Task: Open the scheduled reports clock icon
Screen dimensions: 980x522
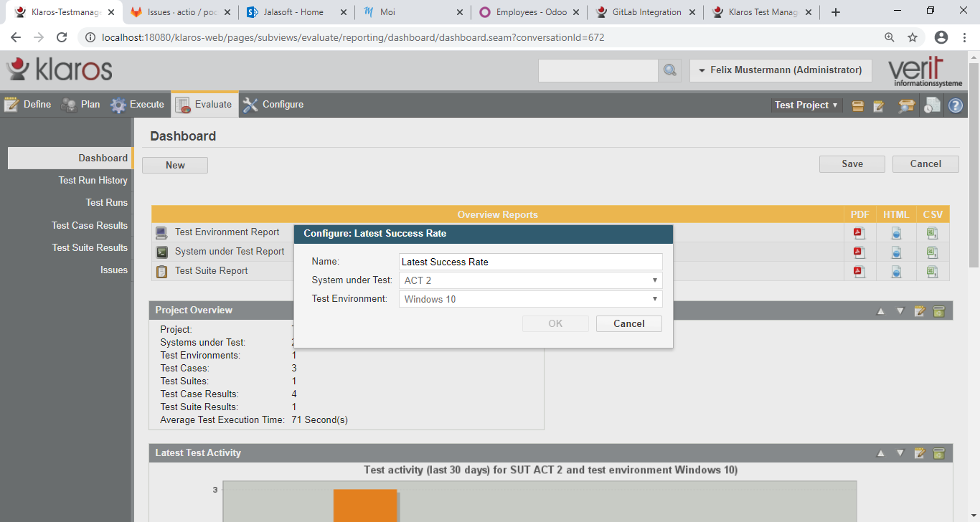Action: point(931,105)
